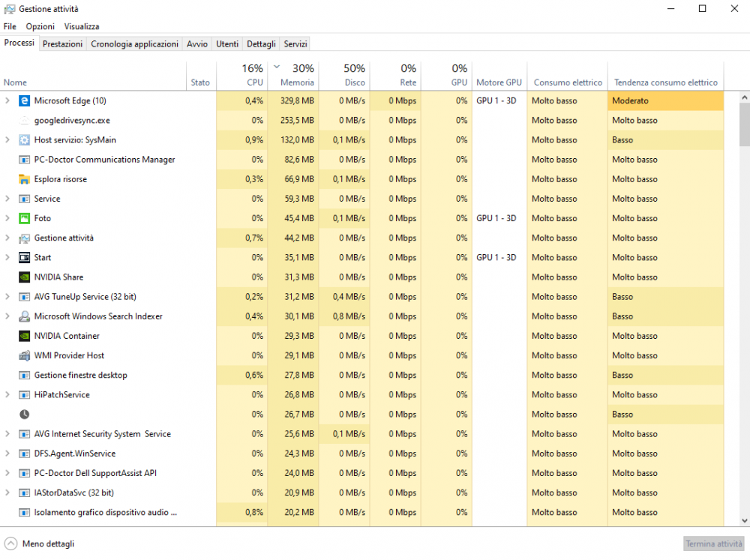This screenshot has width=750, height=560.
Task: Click the Meno dettagli button
Action: click(39, 544)
